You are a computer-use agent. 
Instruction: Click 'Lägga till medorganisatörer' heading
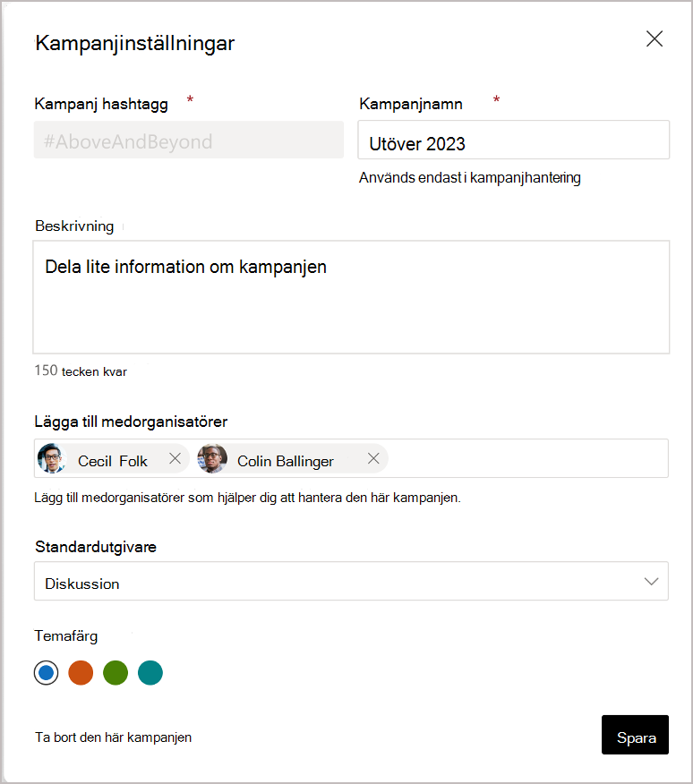coord(131,422)
